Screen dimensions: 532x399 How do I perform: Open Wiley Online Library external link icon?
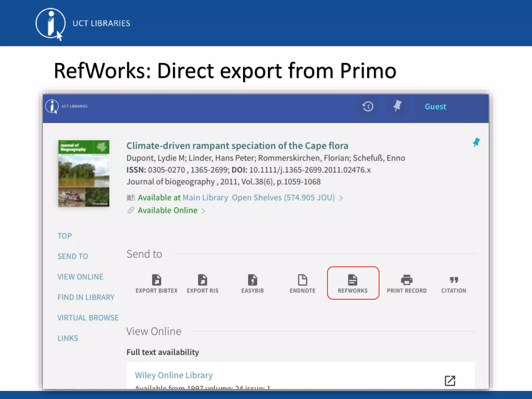(x=450, y=381)
